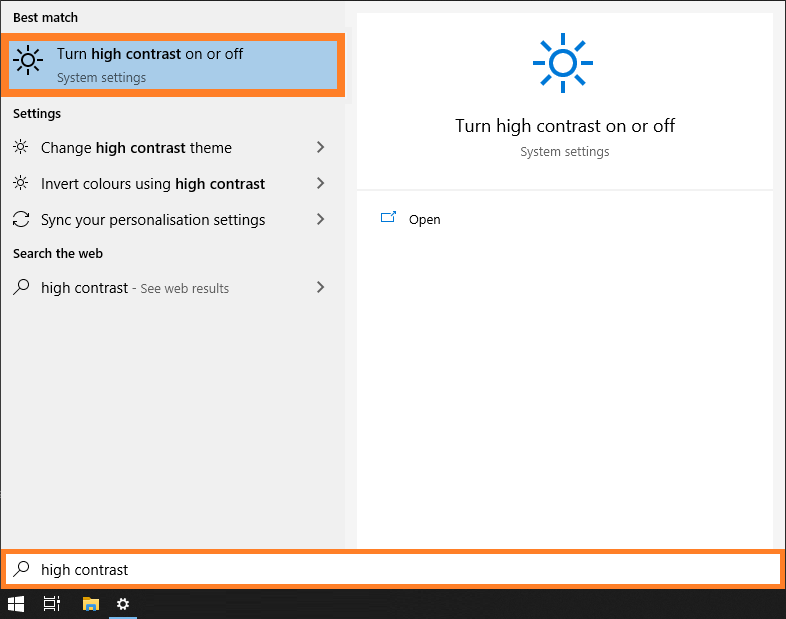Screen dimensions: 786x619
Task: Select 'Sync your personalisation settings' result
Action: [x=170, y=220]
